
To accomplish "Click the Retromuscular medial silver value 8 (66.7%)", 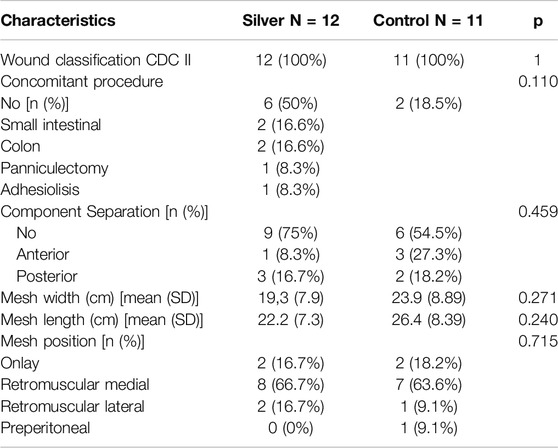I will [x=291, y=385].
